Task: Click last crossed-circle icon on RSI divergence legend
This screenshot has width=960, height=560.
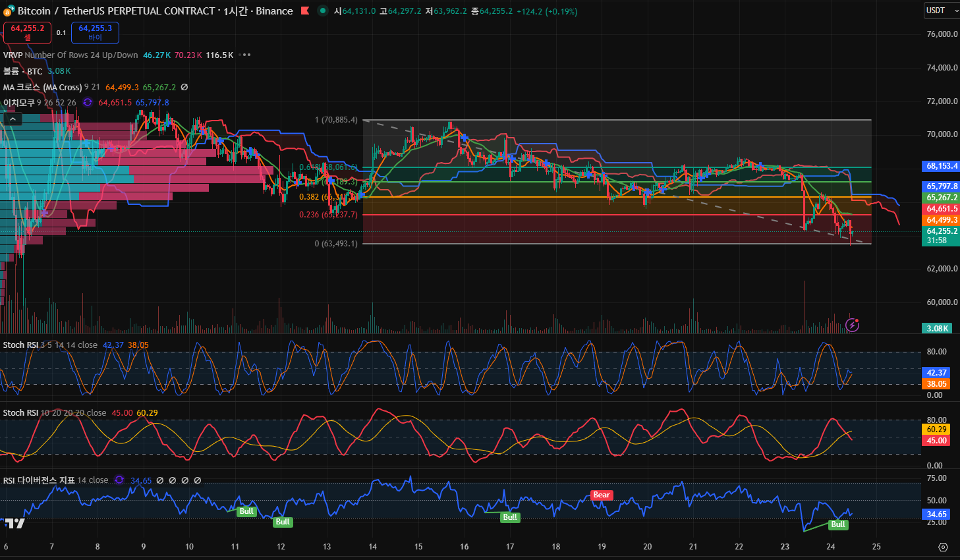Action: (x=198, y=480)
